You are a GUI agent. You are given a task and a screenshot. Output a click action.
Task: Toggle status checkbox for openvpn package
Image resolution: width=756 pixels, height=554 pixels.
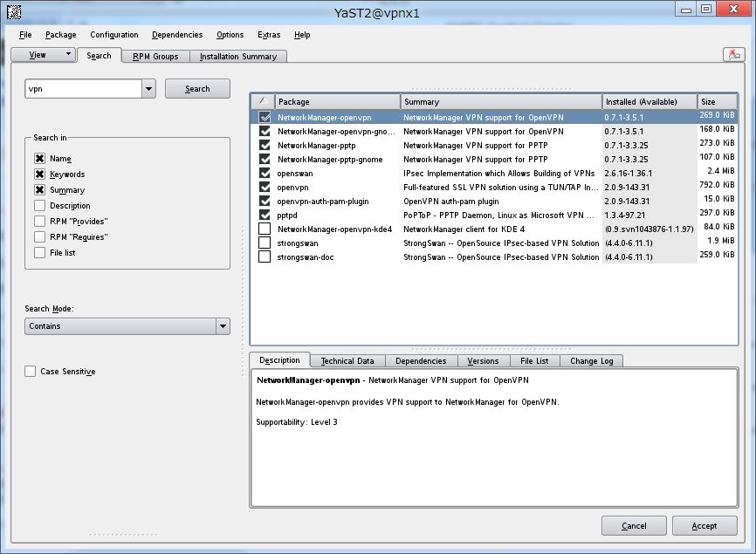265,187
